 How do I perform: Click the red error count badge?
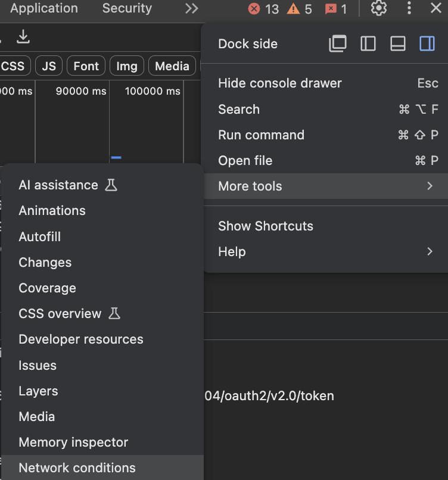263,9
